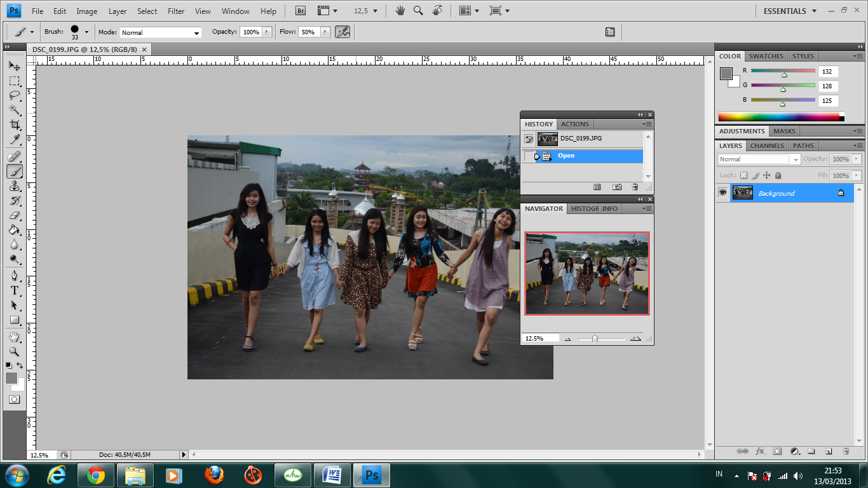Viewport: 868px width, 488px height.
Task: Hide the Background layer with eye icon
Action: tap(722, 193)
